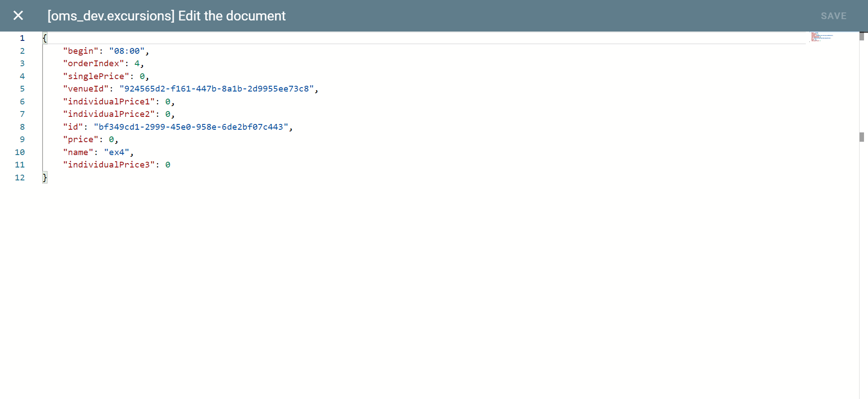Click the vertical scrollbar marker

click(861, 137)
